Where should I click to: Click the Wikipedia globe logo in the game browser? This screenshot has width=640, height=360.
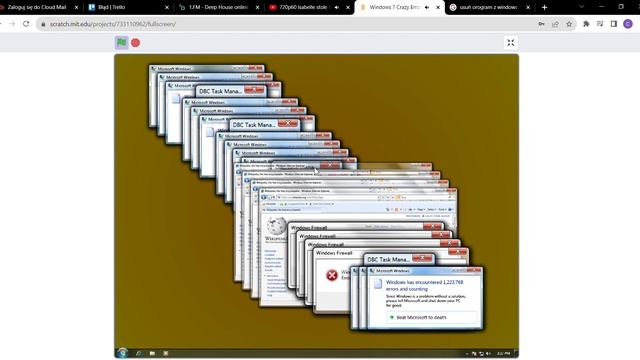[x=276, y=226]
